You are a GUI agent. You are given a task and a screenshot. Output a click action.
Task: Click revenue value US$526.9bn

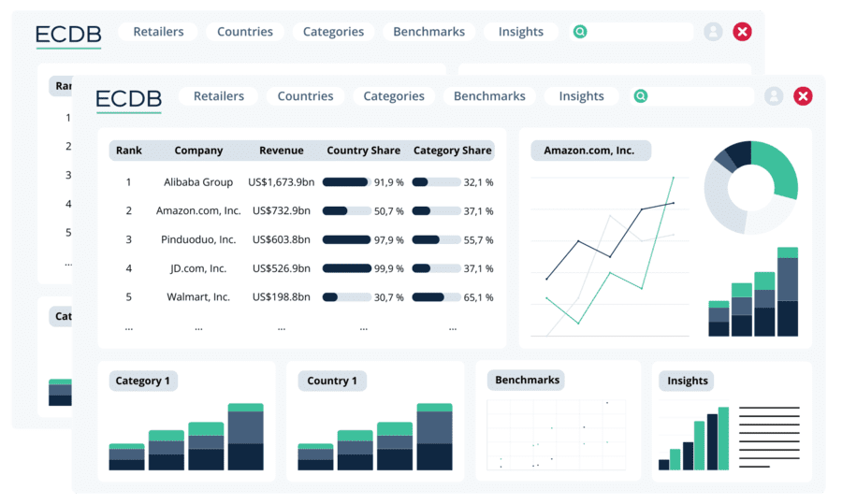click(x=281, y=268)
